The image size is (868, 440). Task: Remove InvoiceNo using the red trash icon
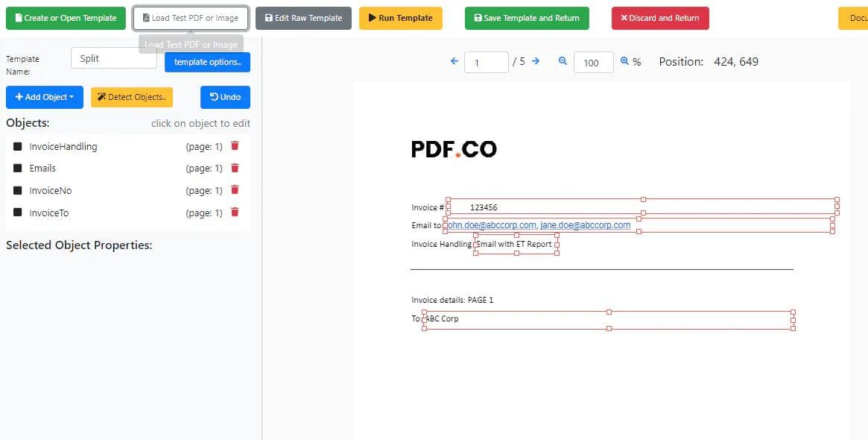[235, 190]
